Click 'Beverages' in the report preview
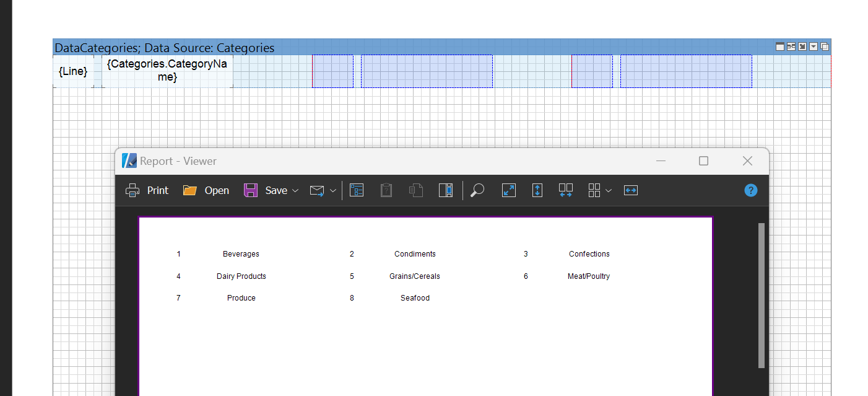Image resolution: width=868 pixels, height=396 pixels. click(x=241, y=254)
